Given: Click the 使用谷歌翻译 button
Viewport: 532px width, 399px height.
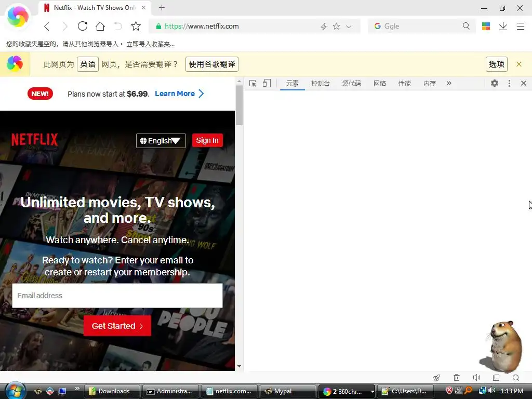Looking at the screenshot, I should (212, 64).
